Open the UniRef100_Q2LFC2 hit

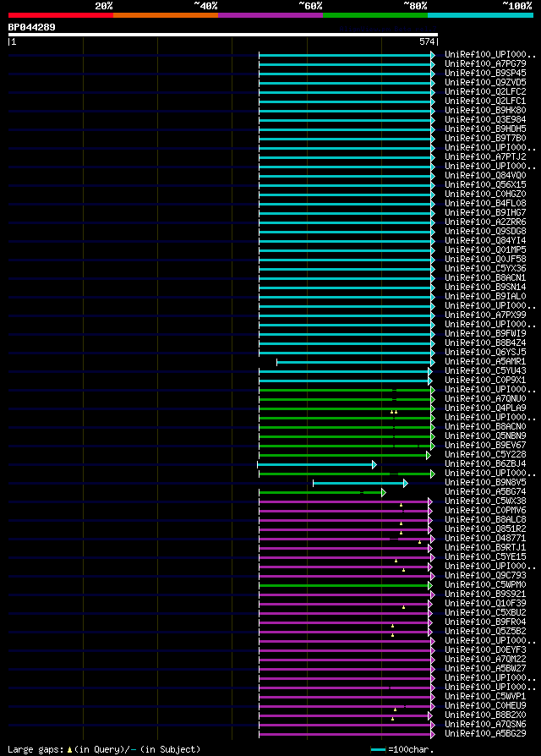(485, 91)
